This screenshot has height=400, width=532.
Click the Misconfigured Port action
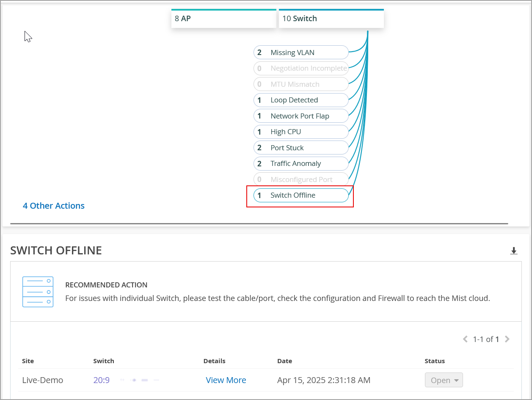click(x=300, y=179)
